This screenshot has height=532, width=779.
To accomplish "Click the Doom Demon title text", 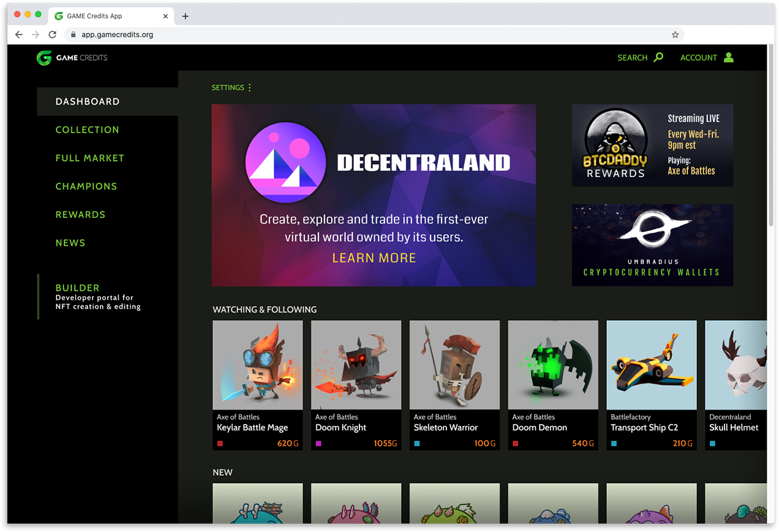I will click(x=540, y=428).
